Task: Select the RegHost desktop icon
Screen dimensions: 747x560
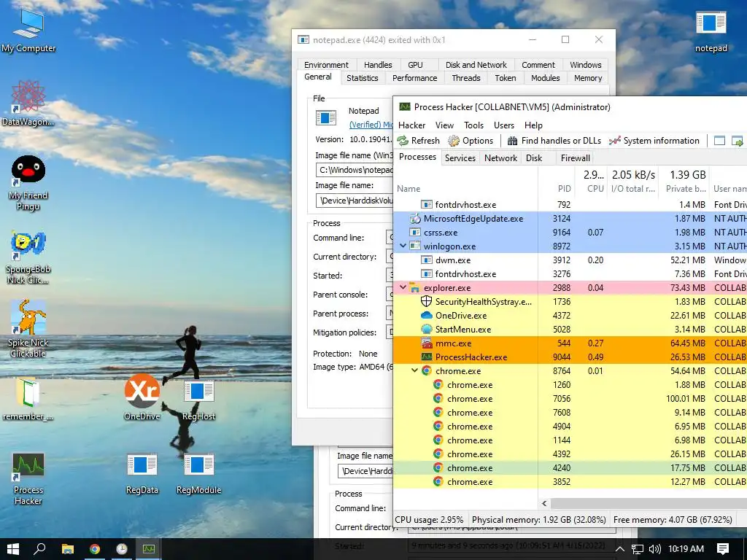Action: (x=198, y=400)
